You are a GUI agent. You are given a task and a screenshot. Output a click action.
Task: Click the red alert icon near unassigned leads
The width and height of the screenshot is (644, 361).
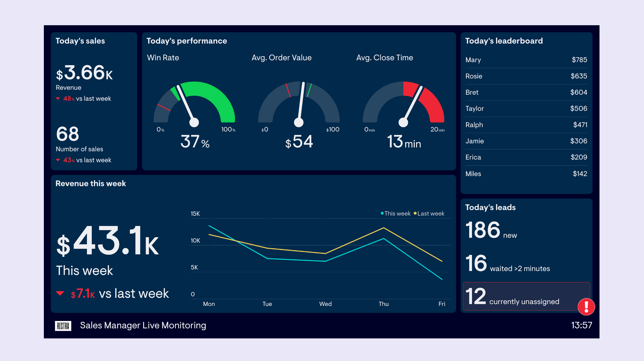click(586, 307)
